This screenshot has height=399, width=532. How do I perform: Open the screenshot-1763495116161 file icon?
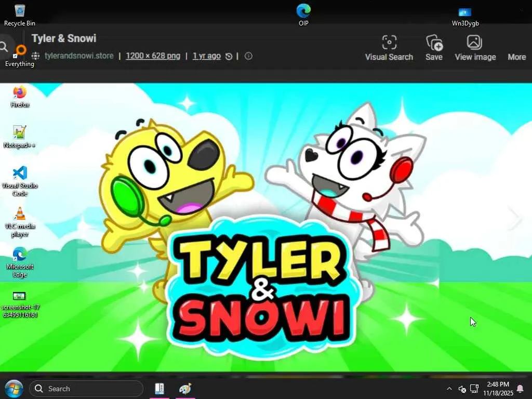pyautogui.click(x=20, y=304)
